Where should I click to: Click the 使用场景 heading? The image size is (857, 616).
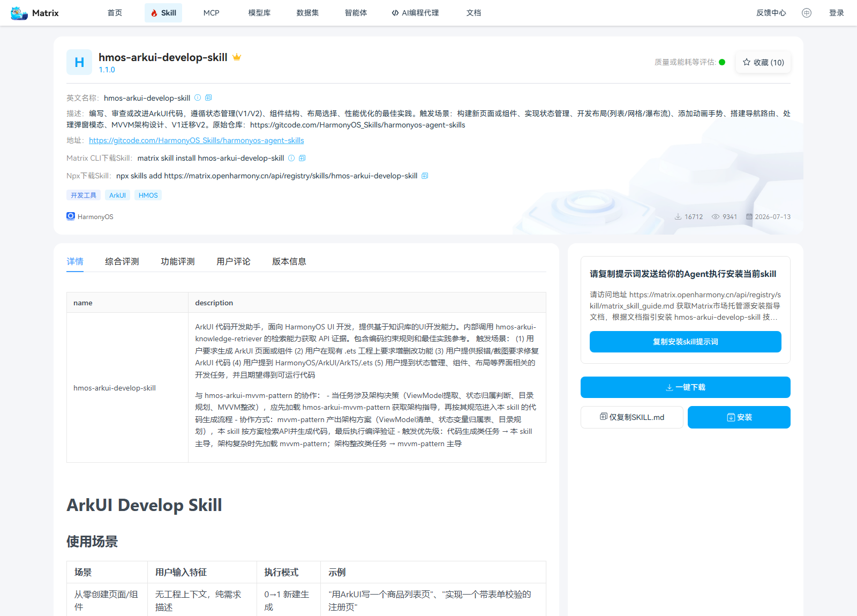tap(92, 542)
